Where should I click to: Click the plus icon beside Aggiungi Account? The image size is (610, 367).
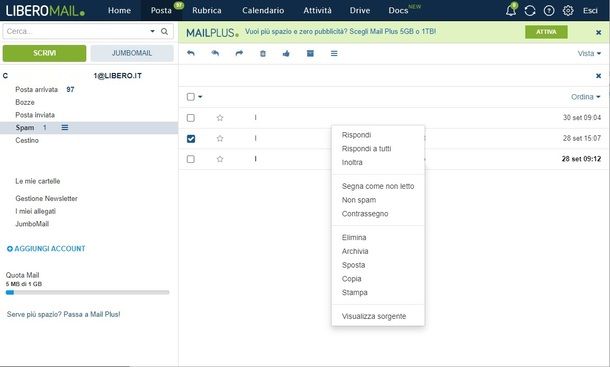click(x=10, y=249)
